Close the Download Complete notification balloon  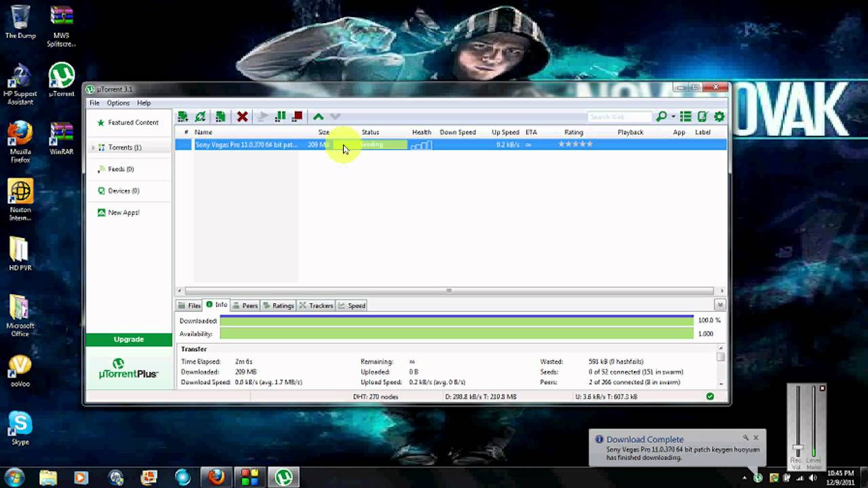755,438
